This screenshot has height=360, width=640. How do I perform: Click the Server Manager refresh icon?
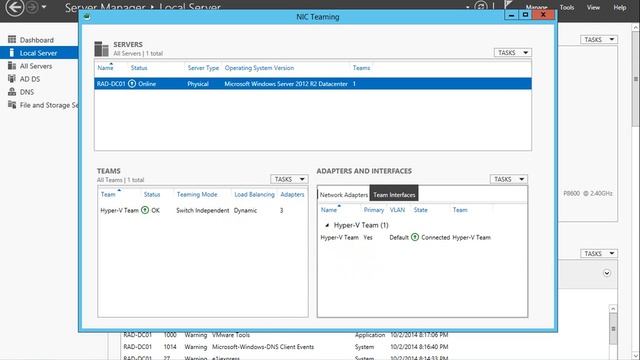tap(481, 7)
